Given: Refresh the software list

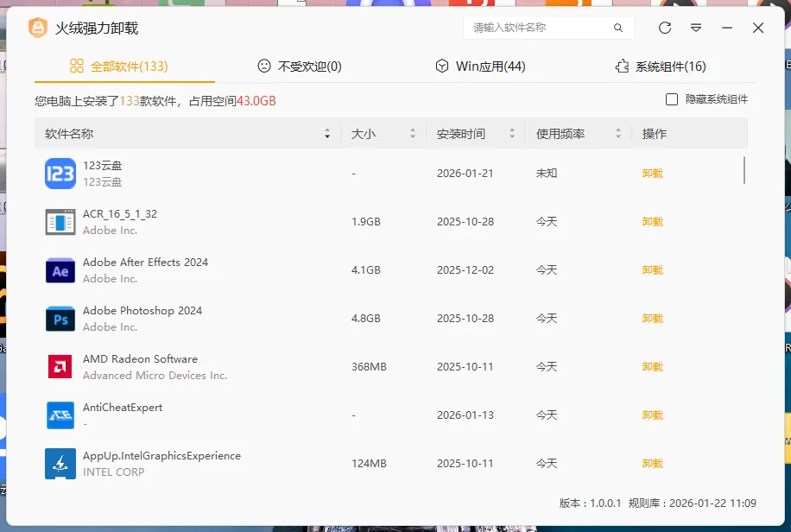Looking at the screenshot, I should 665,28.
